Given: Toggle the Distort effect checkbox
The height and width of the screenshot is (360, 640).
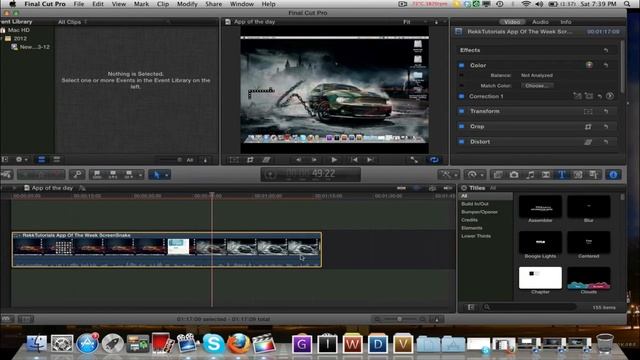Looking at the screenshot, I should 462,142.
